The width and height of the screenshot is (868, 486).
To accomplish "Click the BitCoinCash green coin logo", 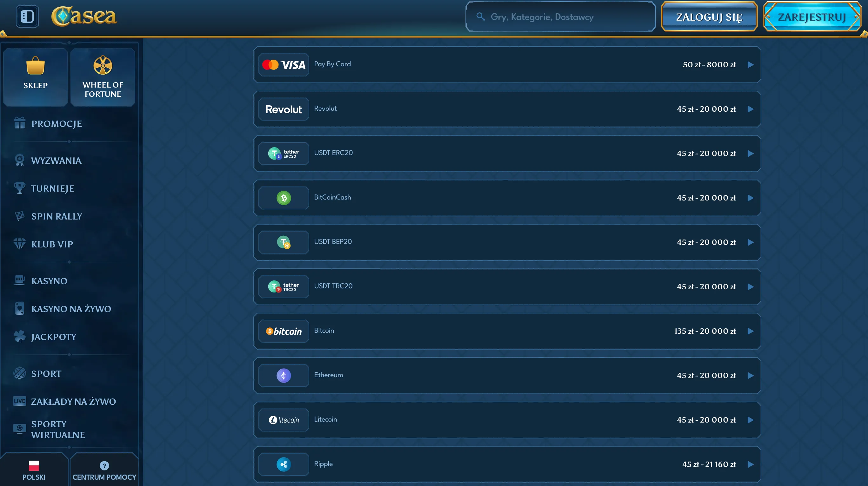I will 284,198.
